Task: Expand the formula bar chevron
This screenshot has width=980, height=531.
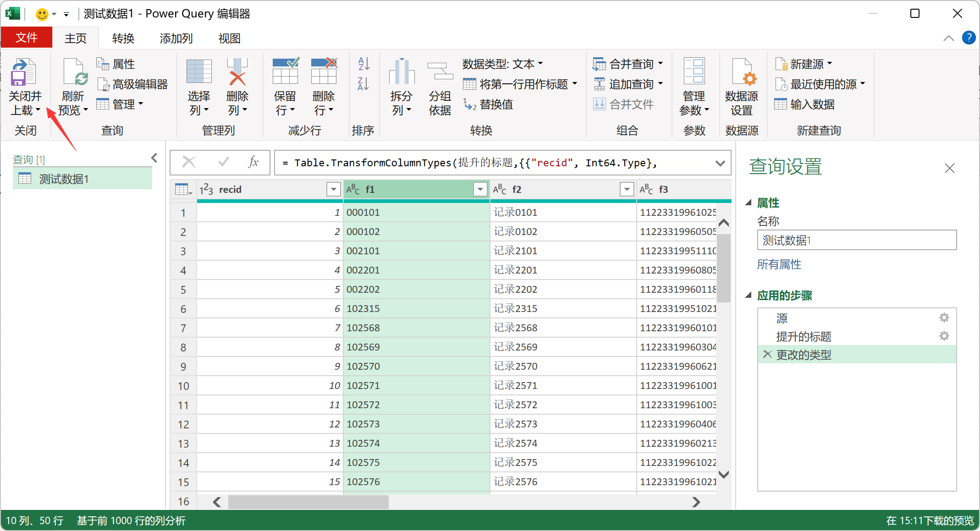Action: pos(720,163)
